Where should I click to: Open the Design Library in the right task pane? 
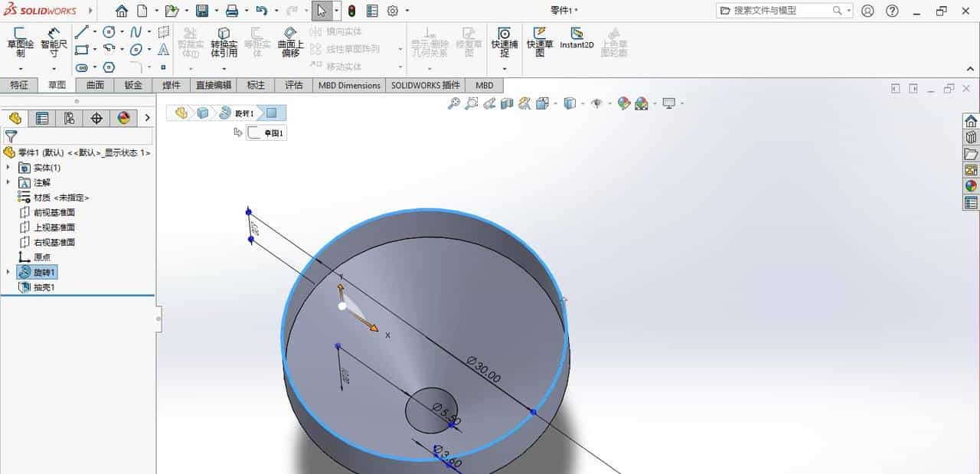pyautogui.click(x=971, y=136)
